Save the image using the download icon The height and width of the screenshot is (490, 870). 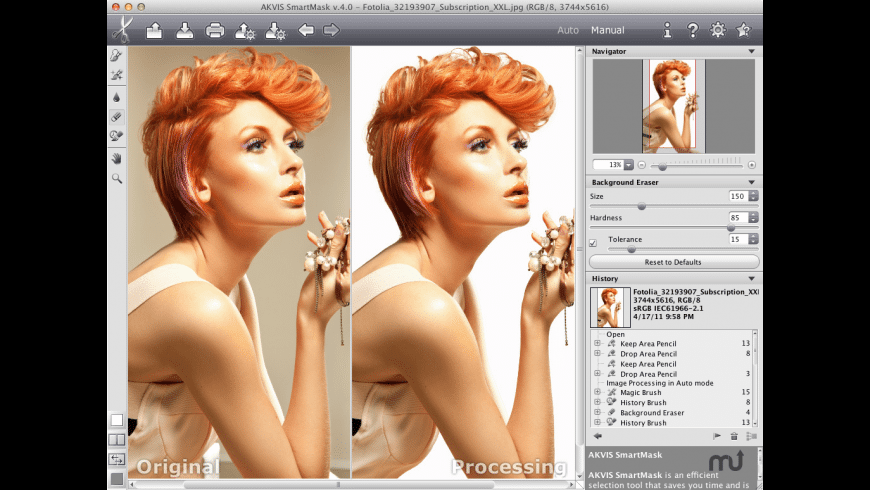[x=185, y=30]
